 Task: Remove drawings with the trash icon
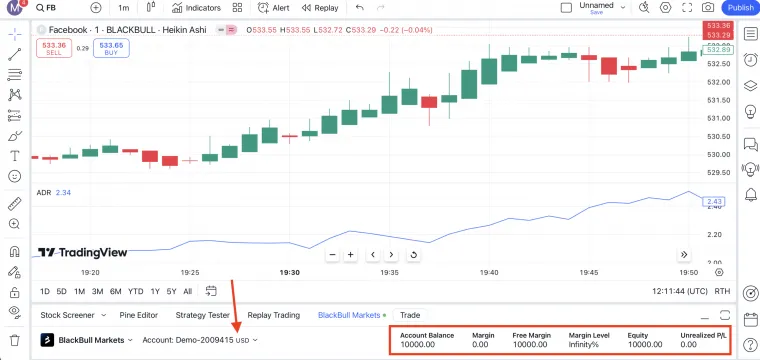click(15, 340)
